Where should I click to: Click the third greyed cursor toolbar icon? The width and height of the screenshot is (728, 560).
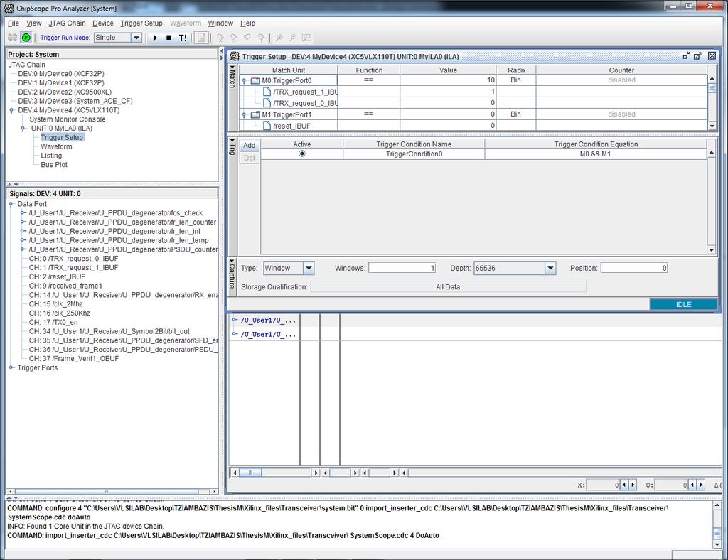[247, 38]
